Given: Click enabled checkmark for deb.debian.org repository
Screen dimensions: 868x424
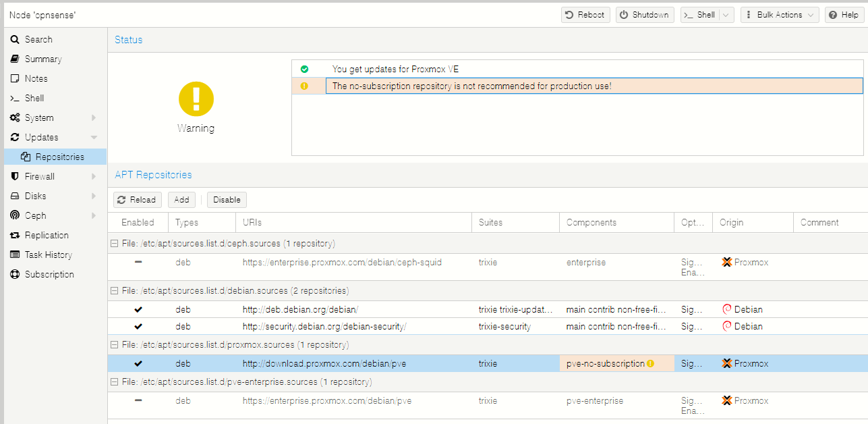Looking at the screenshot, I should (138, 309).
